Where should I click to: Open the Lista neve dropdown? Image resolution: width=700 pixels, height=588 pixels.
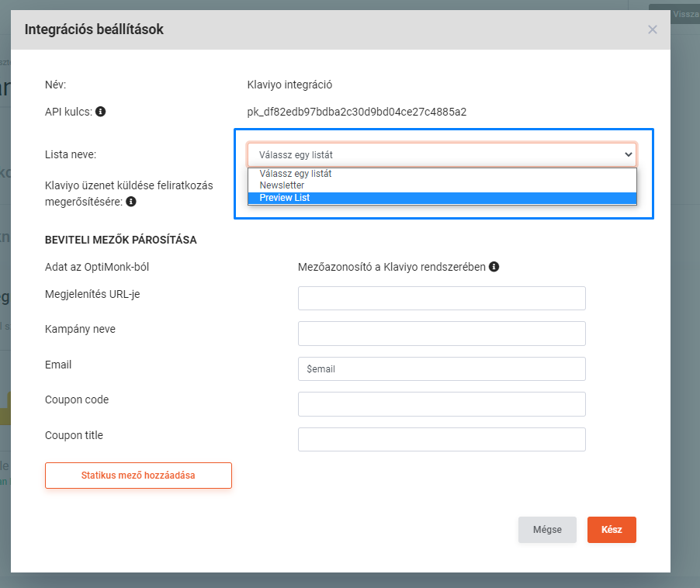[x=442, y=155]
